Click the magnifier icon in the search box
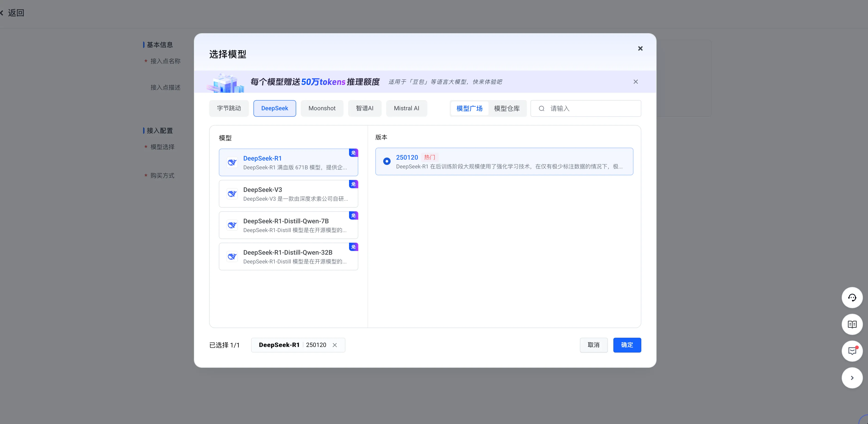The height and width of the screenshot is (424, 868). pos(542,108)
